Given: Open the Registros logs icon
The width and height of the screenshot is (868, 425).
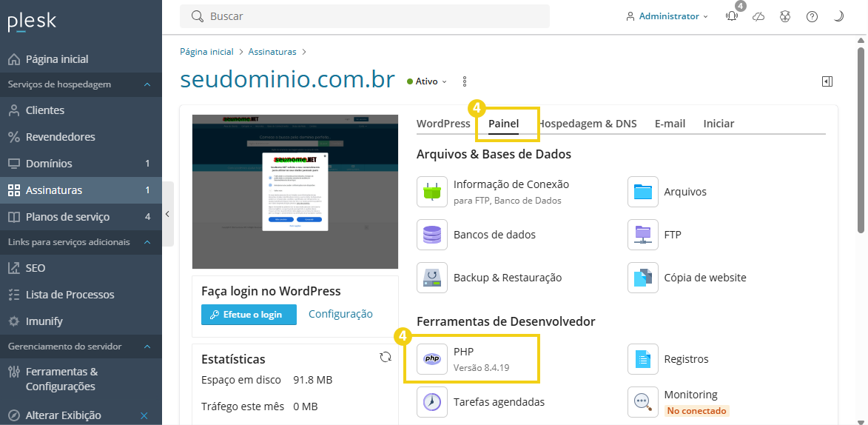Looking at the screenshot, I should click(643, 359).
